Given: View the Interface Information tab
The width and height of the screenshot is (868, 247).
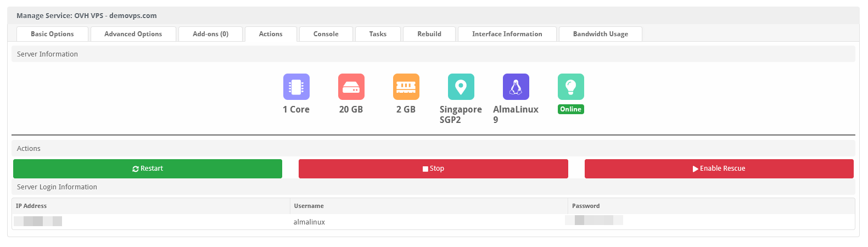Looking at the screenshot, I should 507,34.
